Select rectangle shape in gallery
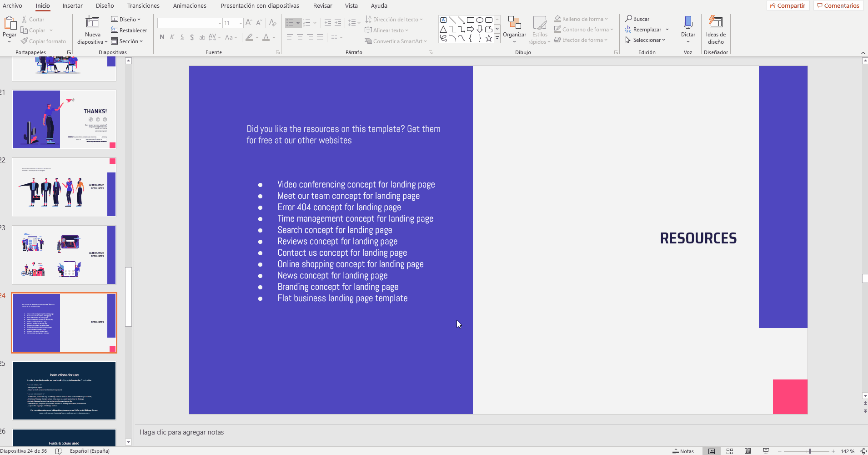 point(471,20)
